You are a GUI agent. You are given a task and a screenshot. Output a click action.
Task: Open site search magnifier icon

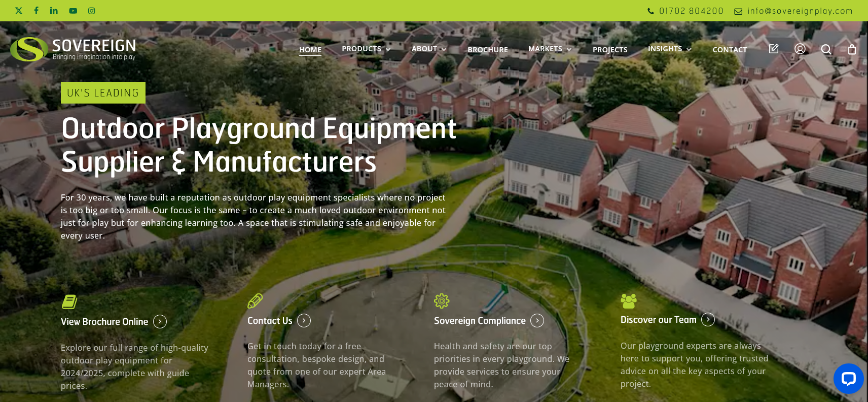tap(826, 49)
